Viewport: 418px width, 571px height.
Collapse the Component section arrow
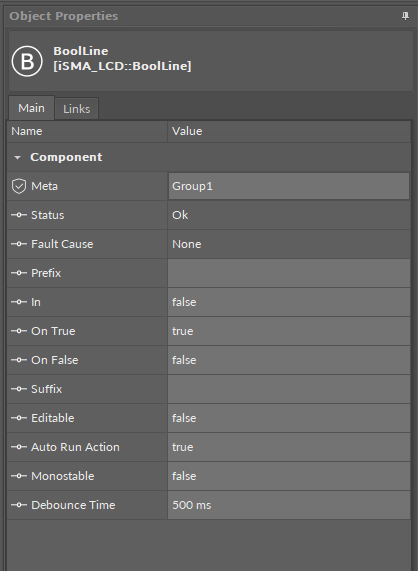[x=17, y=157]
